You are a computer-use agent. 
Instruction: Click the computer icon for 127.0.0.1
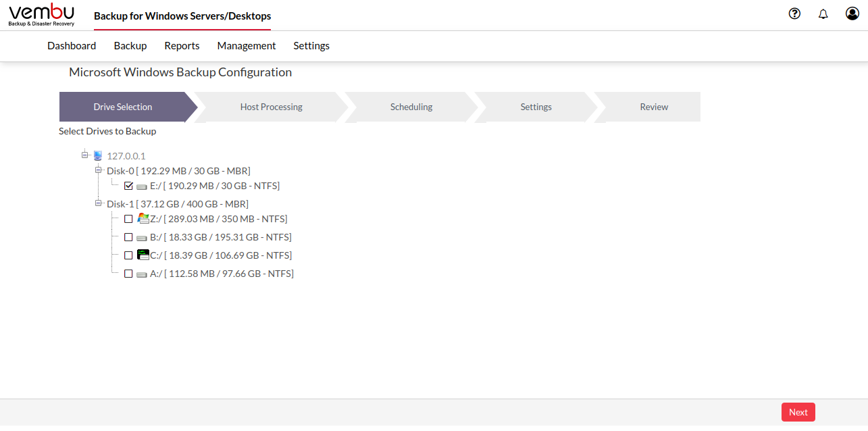(98, 155)
